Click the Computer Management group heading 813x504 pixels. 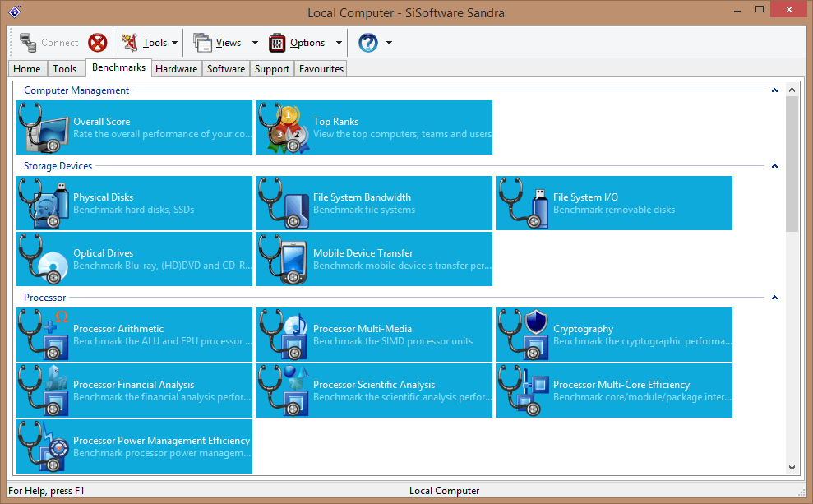point(76,90)
